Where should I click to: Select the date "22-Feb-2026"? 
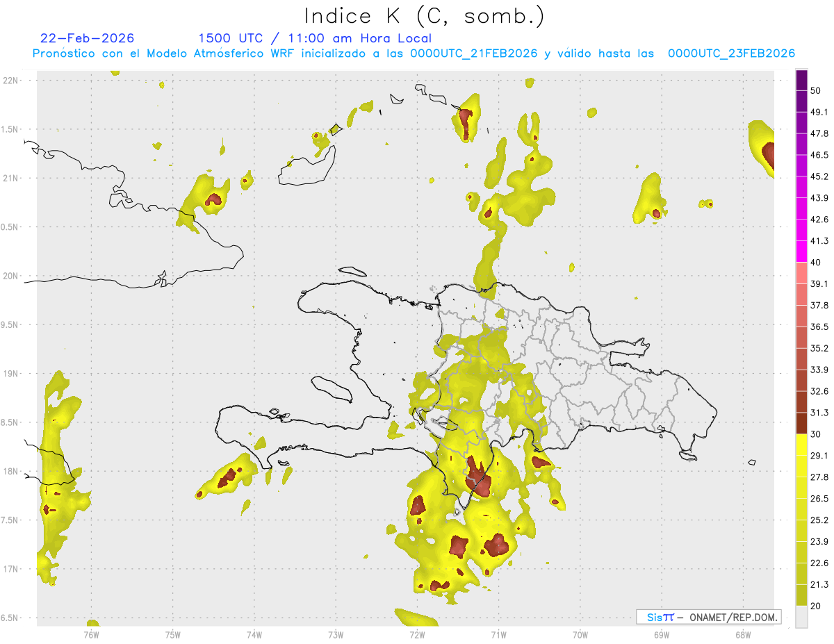click(x=88, y=38)
